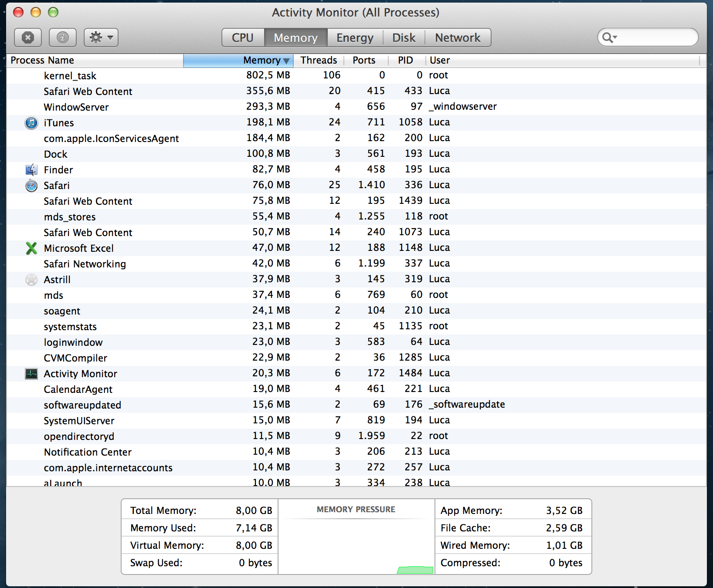
Task: Sort by User column header
Action: click(x=562, y=60)
